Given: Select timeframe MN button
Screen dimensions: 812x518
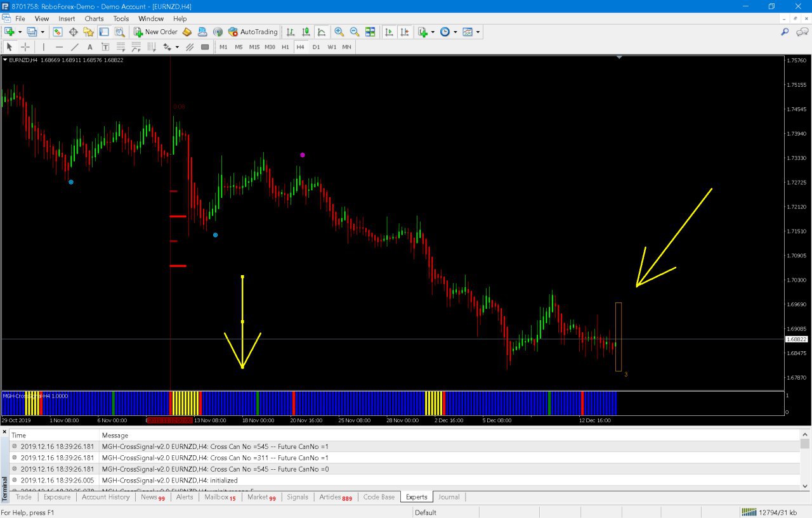Looking at the screenshot, I should pos(346,47).
